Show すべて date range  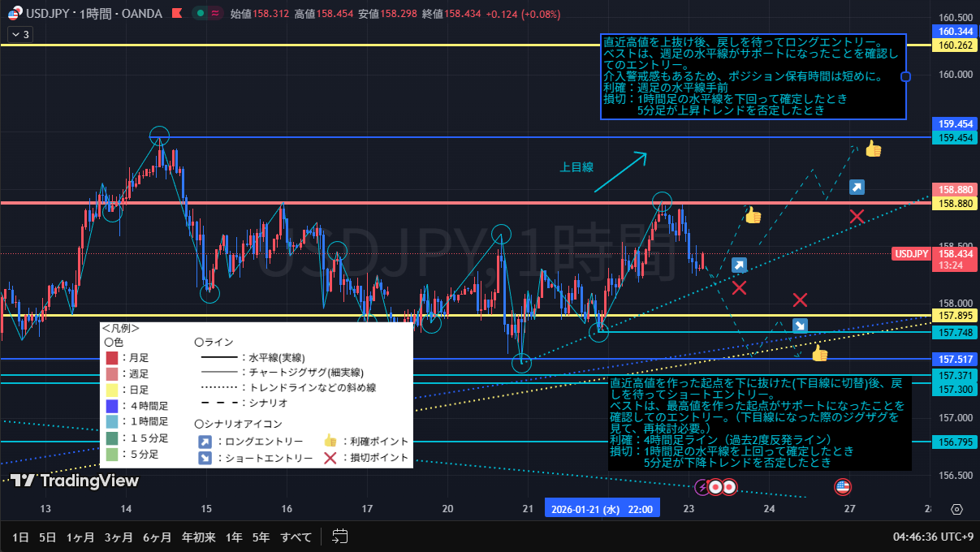pyautogui.click(x=296, y=537)
